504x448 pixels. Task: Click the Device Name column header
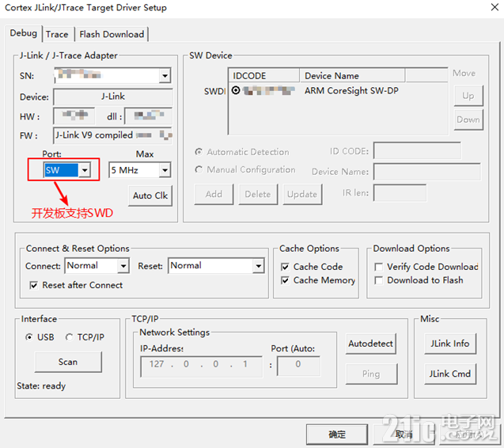point(352,75)
